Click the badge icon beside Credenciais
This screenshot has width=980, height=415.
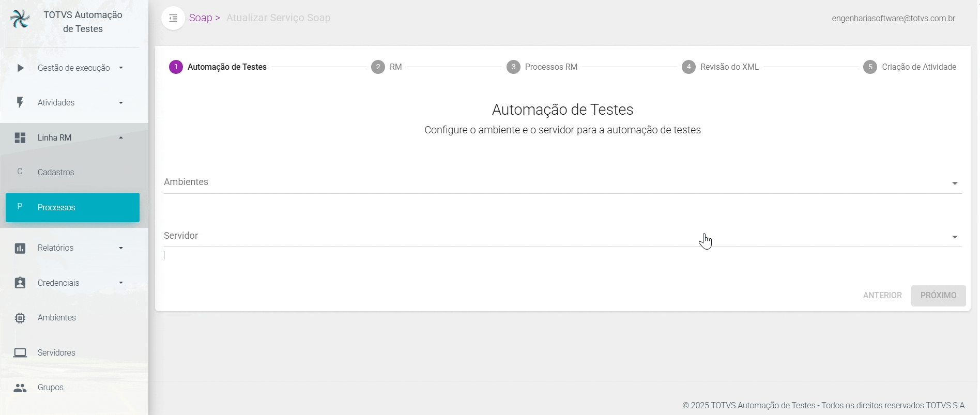(20, 283)
